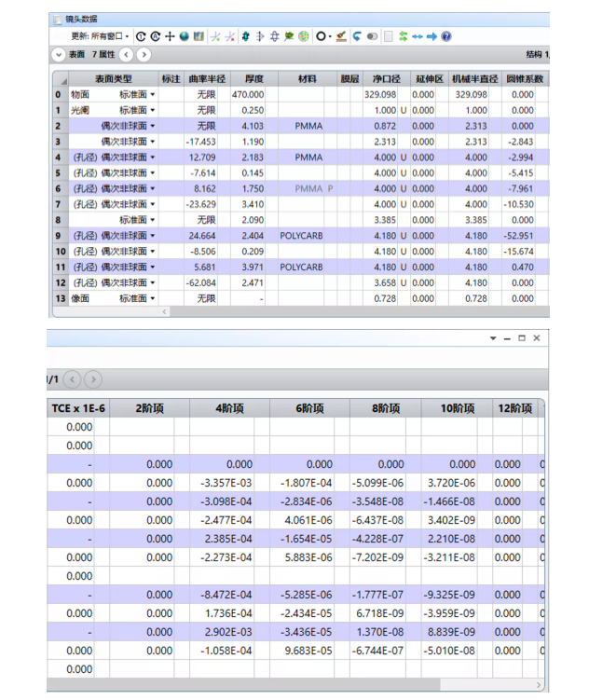The height and width of the screenshot is (700, 589).
Task: Click radius cell -17.453 in row 3
Action: [200, 142]
